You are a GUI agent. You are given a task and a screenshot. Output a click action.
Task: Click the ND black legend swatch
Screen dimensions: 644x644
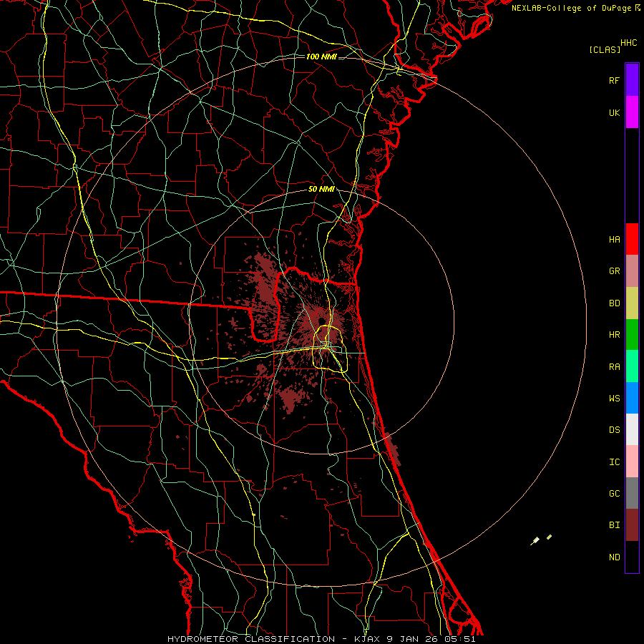632,557
